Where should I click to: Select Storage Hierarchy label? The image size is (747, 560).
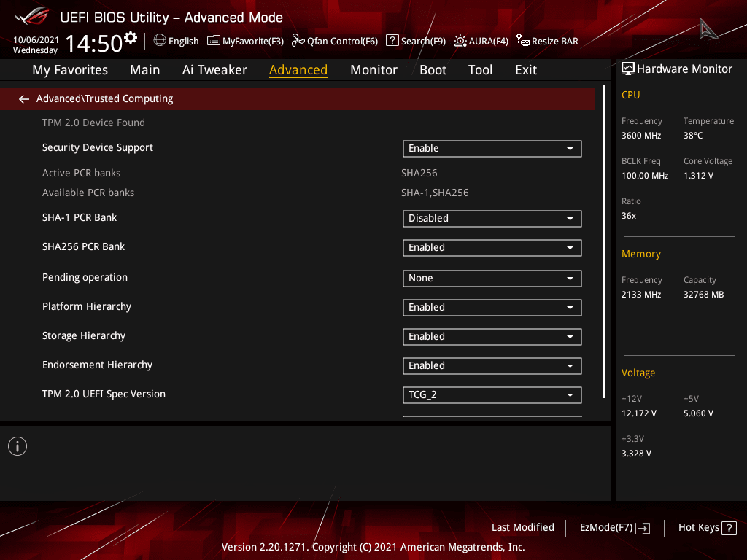coord(84,335)
